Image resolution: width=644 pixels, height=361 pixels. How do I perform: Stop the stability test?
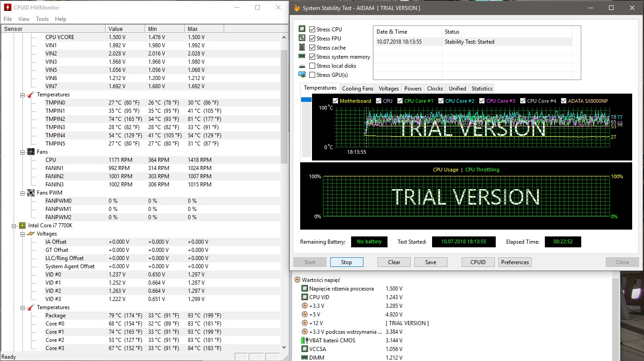(347, 262)
